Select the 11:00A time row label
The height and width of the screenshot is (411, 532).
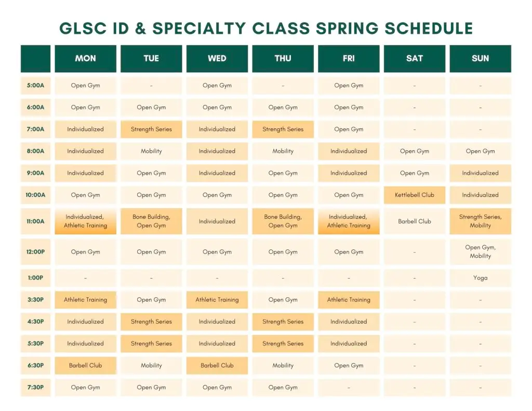tap(36, 221)
